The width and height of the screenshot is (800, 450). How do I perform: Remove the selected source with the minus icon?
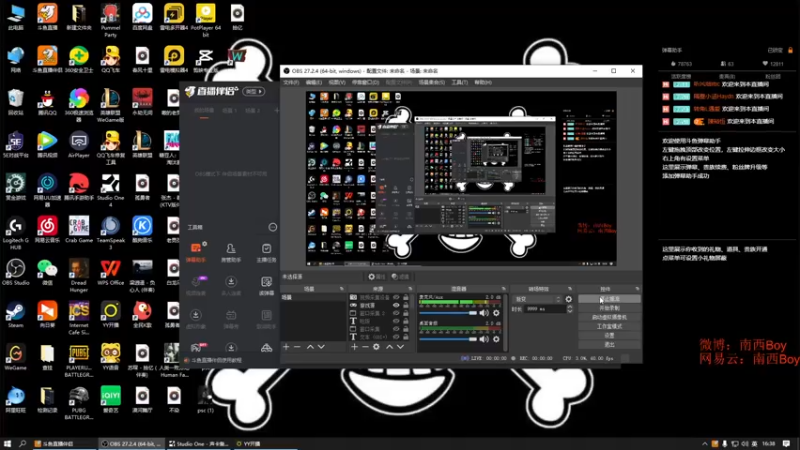[365, 347]
